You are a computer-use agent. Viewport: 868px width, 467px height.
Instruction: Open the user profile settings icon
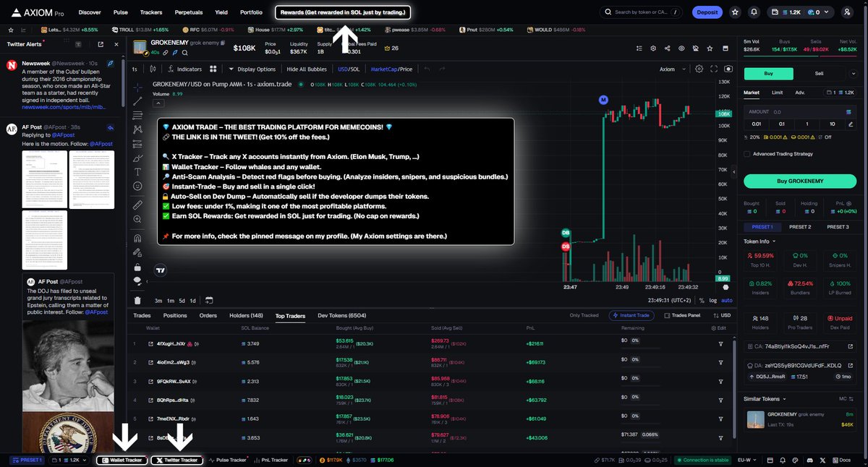(847, 12)
